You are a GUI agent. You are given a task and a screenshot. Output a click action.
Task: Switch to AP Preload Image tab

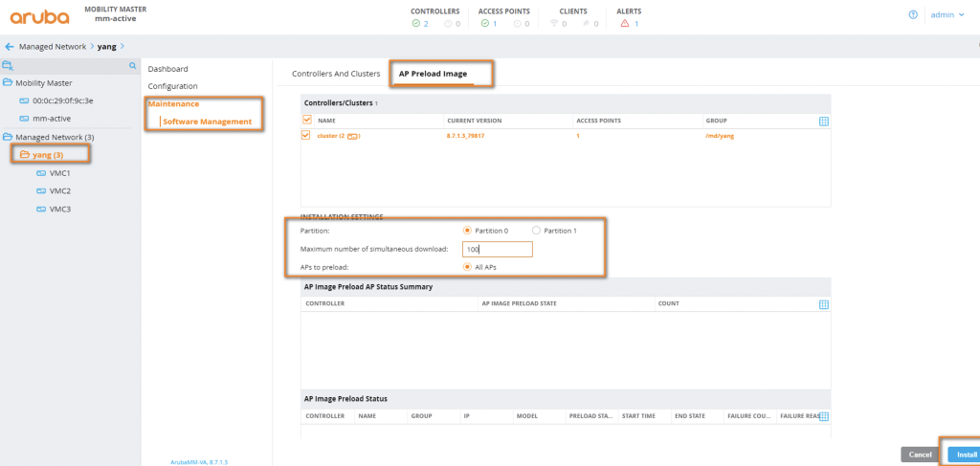[x=434, y=74]
